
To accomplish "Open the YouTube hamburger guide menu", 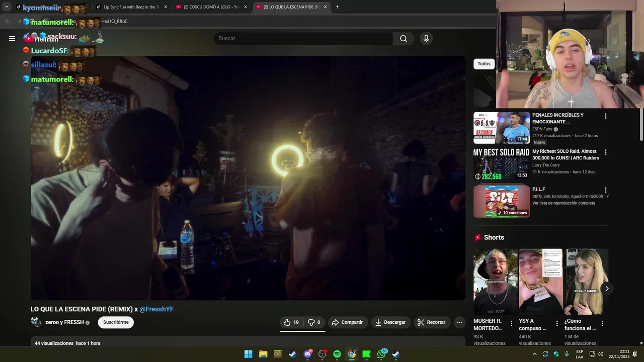I will (x=12, y=38).
